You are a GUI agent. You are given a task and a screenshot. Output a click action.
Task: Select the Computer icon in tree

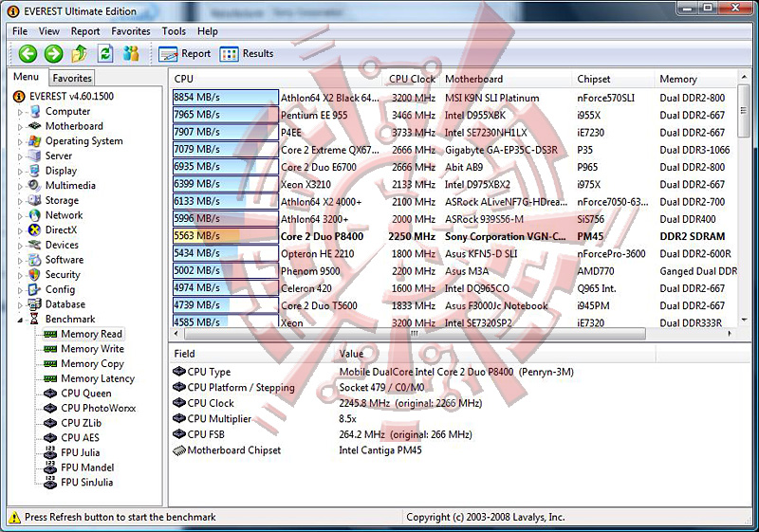click(x=34, y=111)
